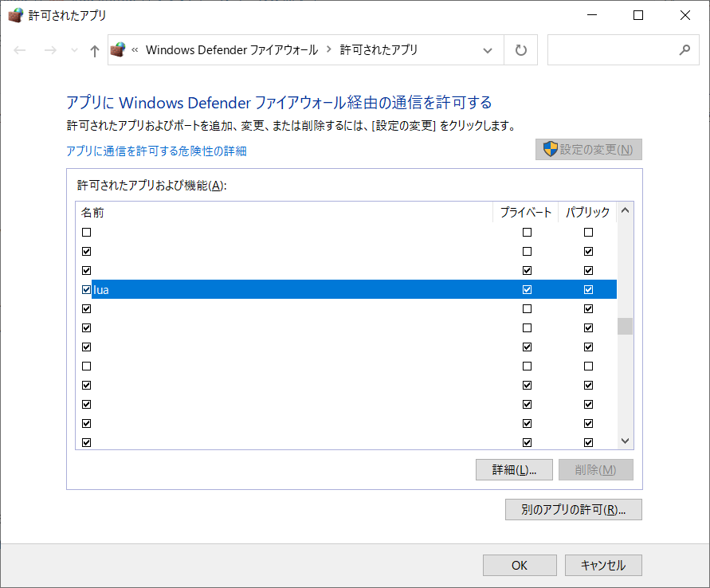This screenshot has height=588, width=710.
Task: Click the app list scrollbar thumb
Action: click(626, 326)
